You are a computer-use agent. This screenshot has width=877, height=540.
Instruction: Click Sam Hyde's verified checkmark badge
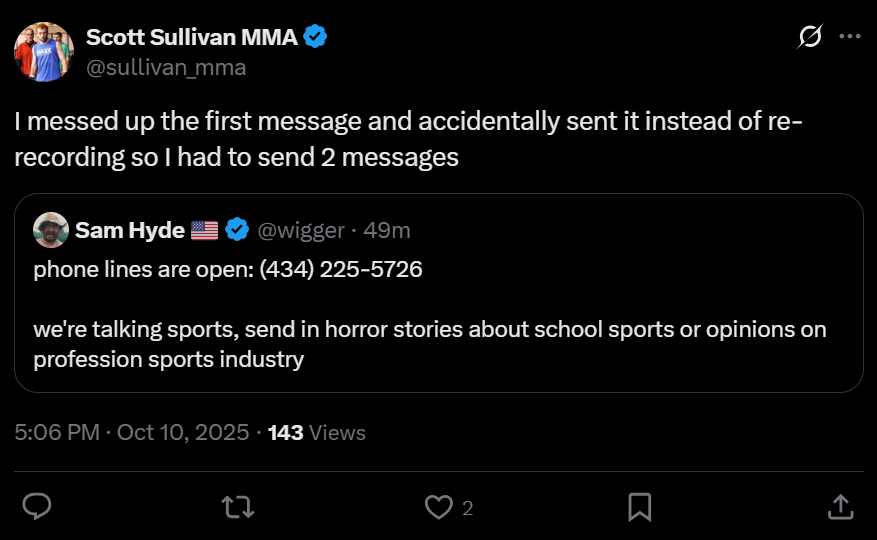pyautogui.click(x=237, y=229)
